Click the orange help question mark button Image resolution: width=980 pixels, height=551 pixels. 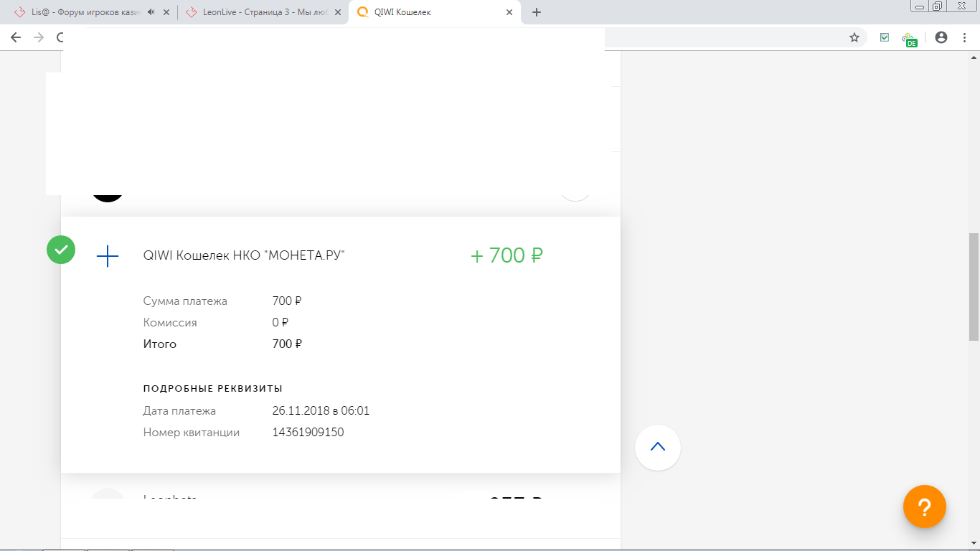(924, 507)
